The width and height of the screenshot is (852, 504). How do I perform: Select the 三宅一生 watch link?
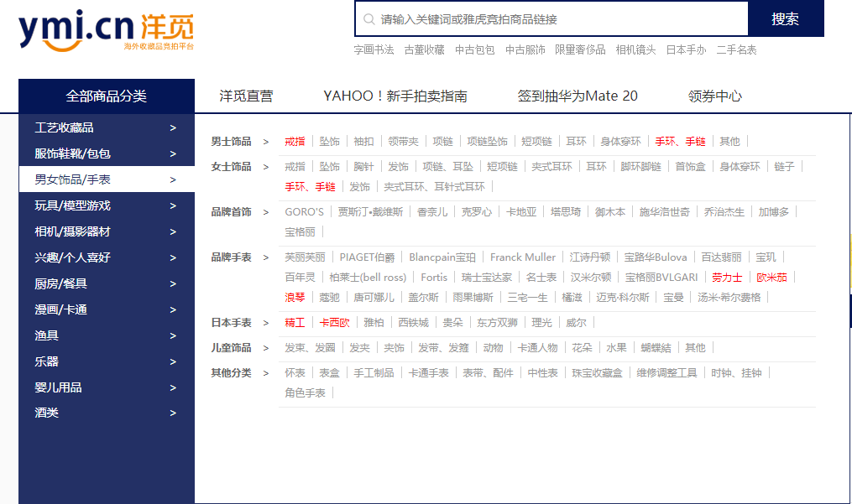click(x=528, y=298)
